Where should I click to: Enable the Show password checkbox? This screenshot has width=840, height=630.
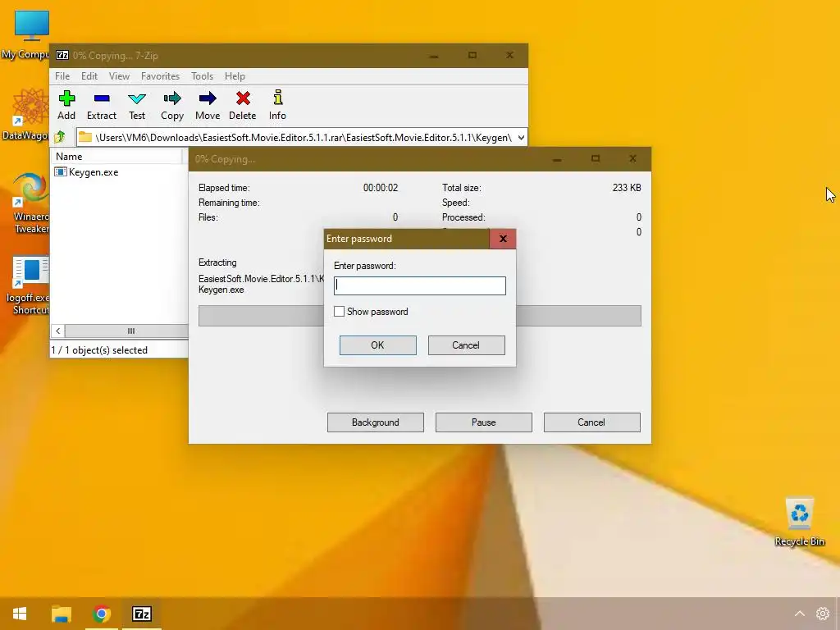[x=339, y=311]
